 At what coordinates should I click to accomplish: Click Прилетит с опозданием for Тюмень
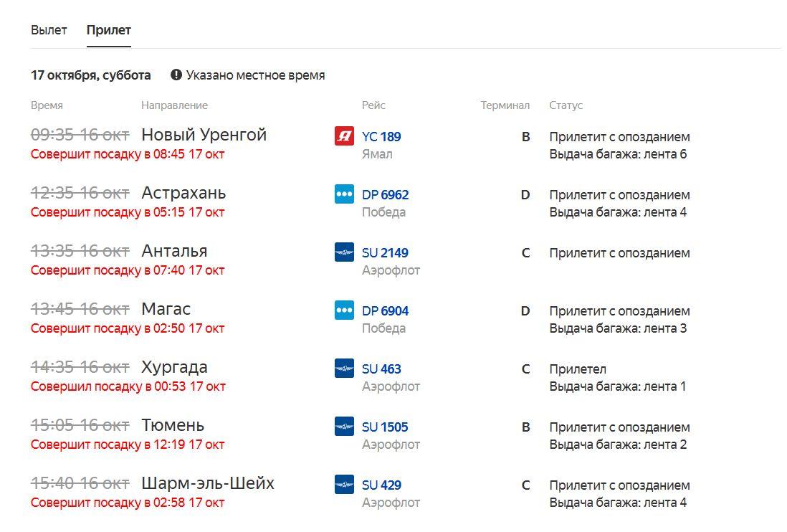[619, 427]
